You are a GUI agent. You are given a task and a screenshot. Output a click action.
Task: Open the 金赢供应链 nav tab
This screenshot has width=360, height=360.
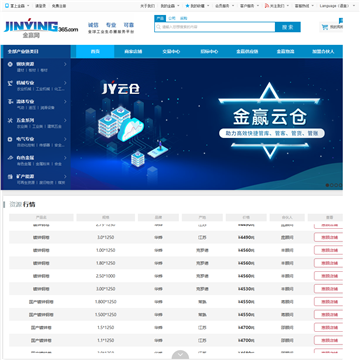247,52
